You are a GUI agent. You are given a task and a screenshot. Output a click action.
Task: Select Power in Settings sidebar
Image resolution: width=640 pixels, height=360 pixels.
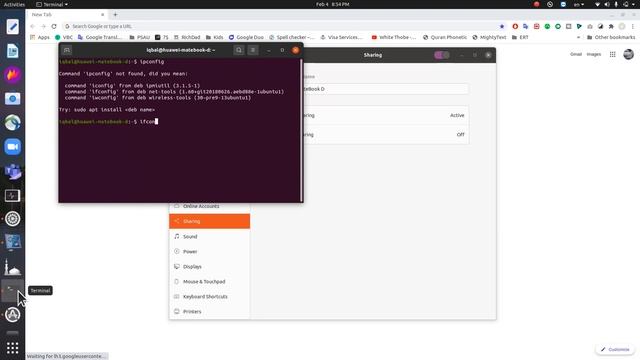[209, 251]
